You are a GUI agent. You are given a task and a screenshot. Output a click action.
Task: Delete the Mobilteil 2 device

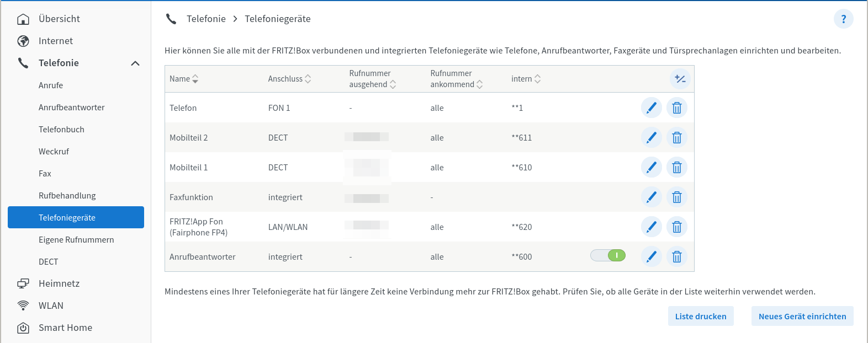pos(677,137)
